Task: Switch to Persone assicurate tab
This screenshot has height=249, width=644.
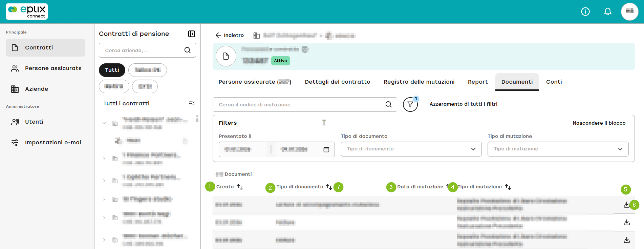Action: pyautogui.click(x=255, y=82)
